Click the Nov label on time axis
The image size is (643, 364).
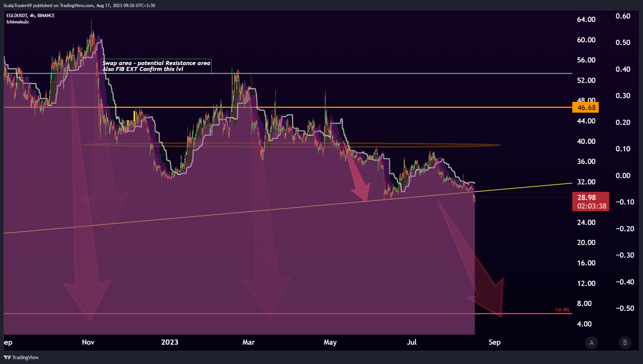click(88, 342)
